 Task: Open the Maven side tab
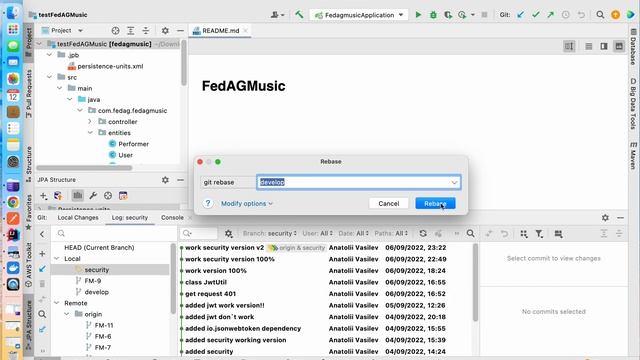point(633,155)
